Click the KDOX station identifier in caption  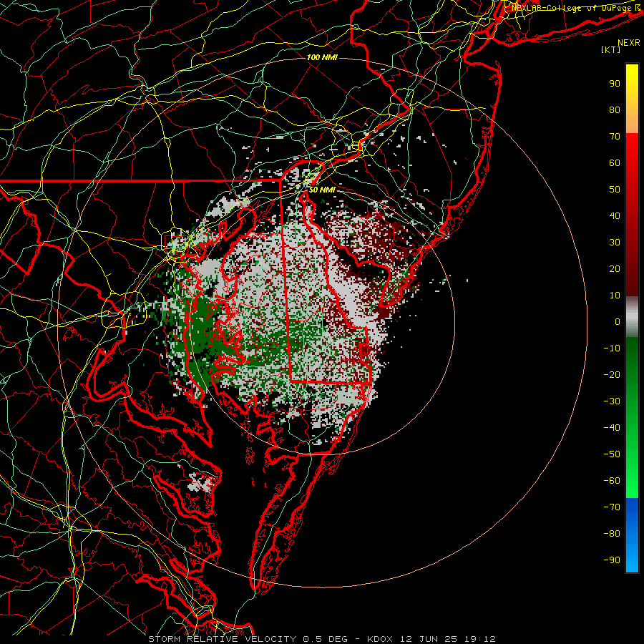pos(379,639)
